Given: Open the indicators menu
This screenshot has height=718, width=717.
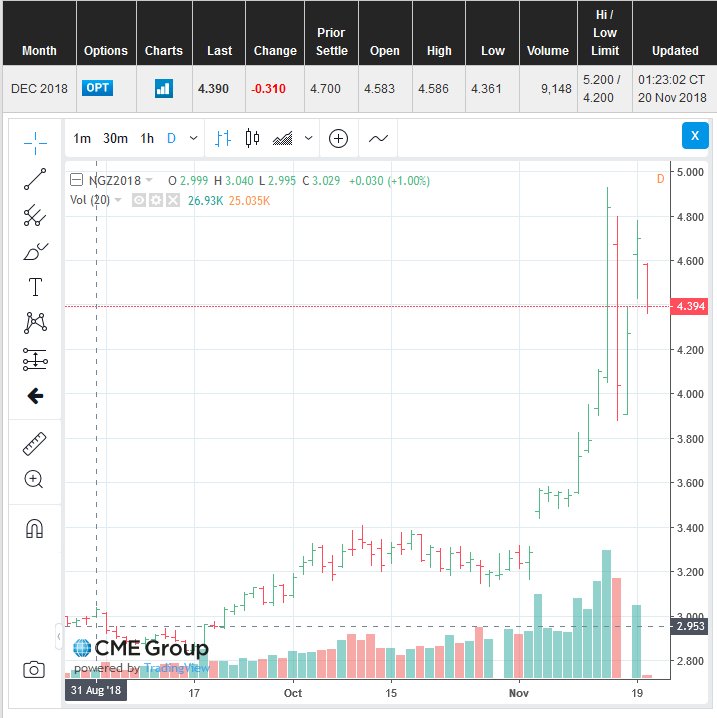Looking at the screenshot, I should 378,138.
